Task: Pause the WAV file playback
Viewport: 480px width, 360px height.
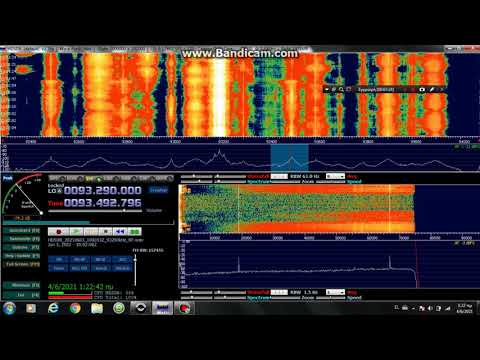Action: [x=91, y=231]
